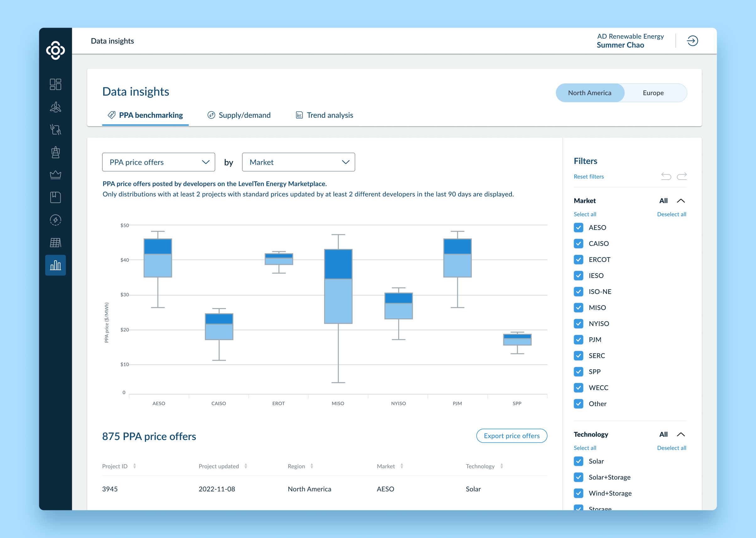The image size is (756, 538).
Task: Click Export price offers button
Action: tap(512, 436)
